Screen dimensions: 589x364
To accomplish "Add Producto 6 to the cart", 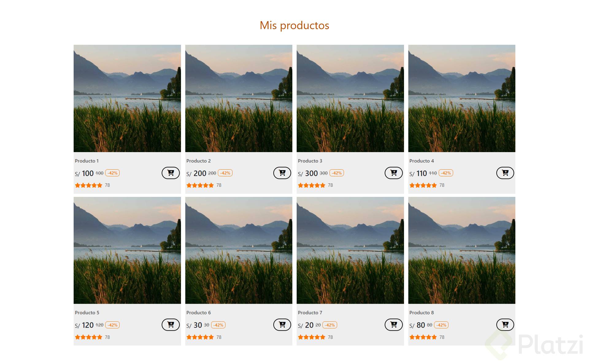I will (x=282, y=325).
